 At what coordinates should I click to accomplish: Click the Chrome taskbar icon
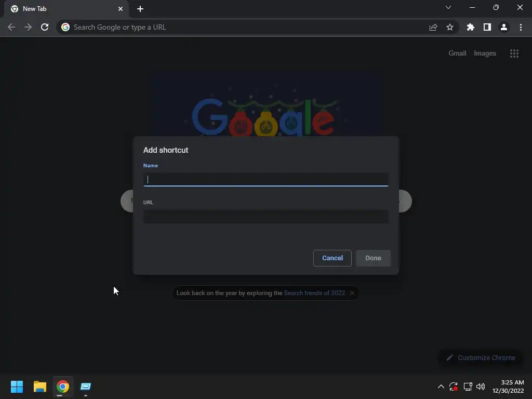coord(63,387)
